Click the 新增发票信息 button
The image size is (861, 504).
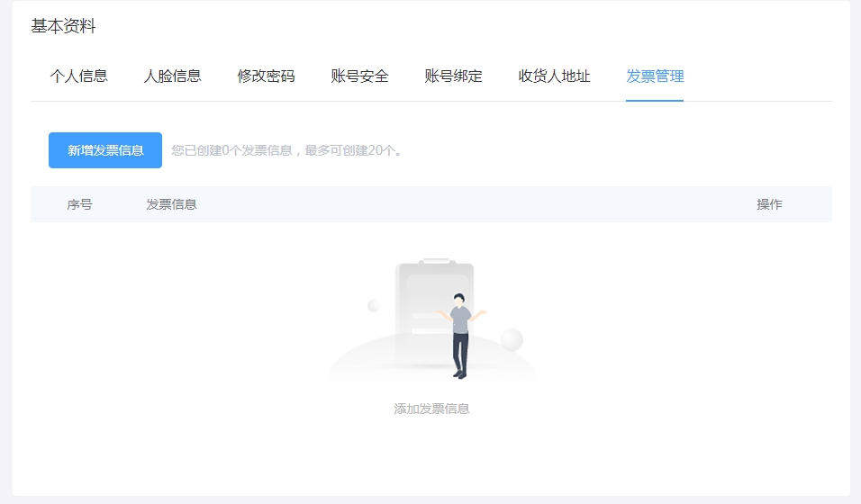[105, 150]
